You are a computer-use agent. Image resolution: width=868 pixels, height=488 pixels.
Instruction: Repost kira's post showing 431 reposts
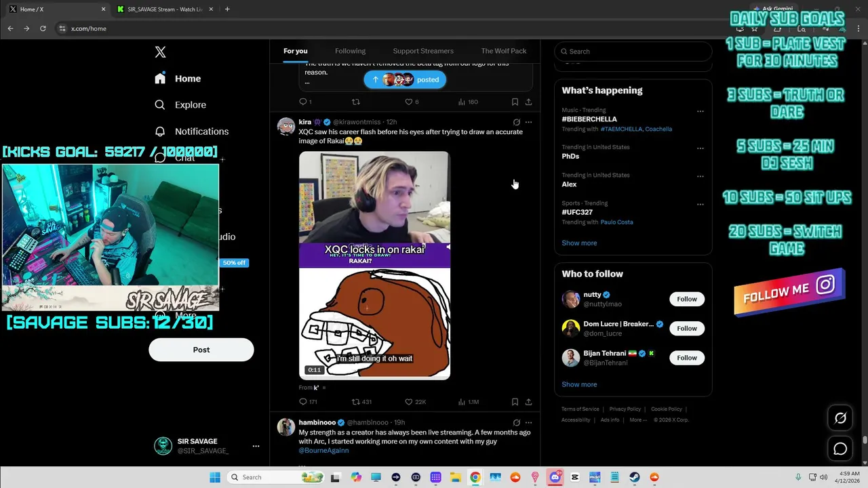[361, 402]
